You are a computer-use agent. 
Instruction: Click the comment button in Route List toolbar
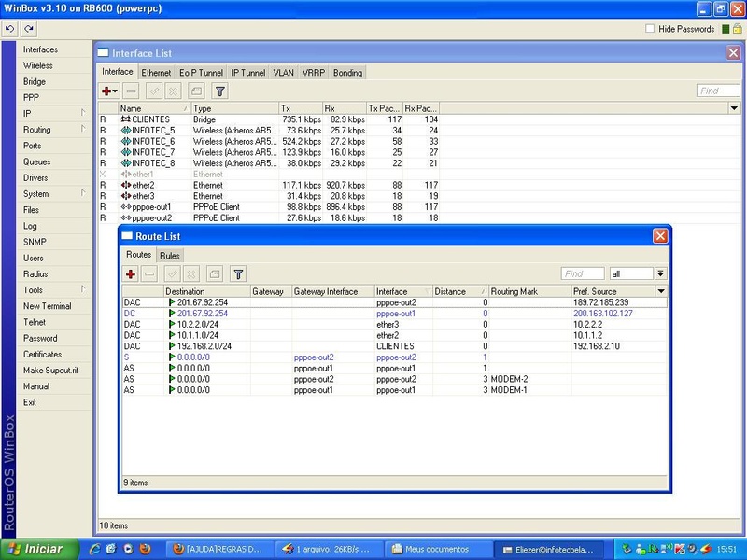pyautogui.click(x=215, y=273)
